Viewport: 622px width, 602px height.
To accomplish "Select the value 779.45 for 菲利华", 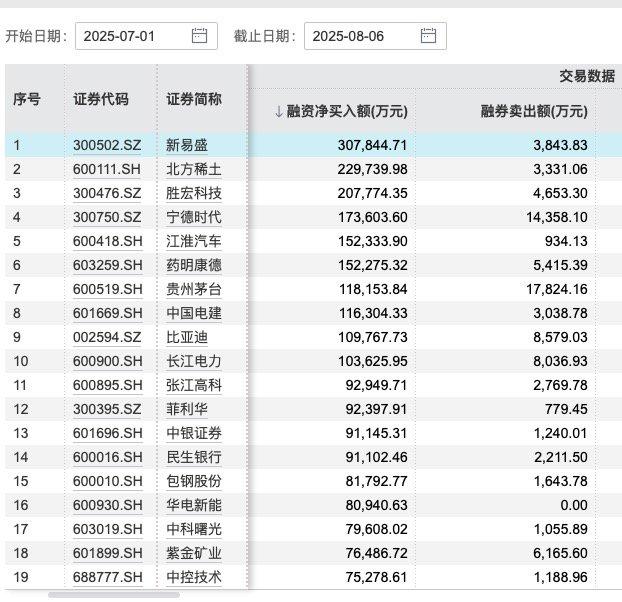I will [566, 409].
